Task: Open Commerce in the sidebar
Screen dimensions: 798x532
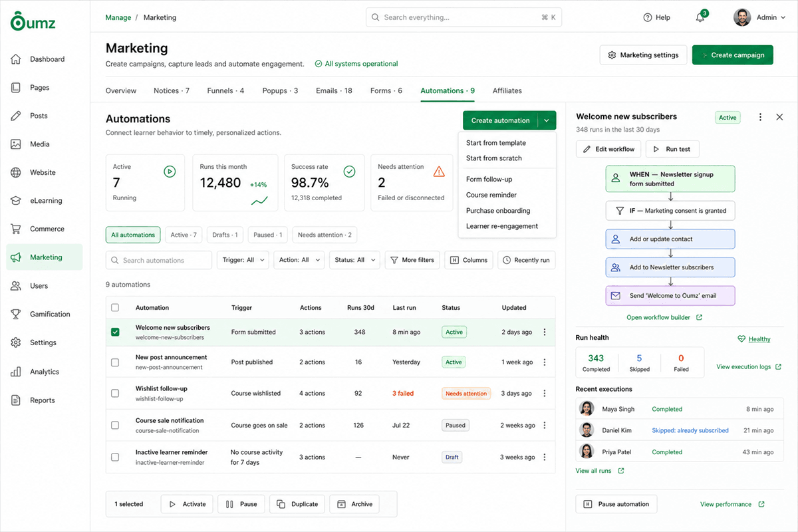Action: 45,229
